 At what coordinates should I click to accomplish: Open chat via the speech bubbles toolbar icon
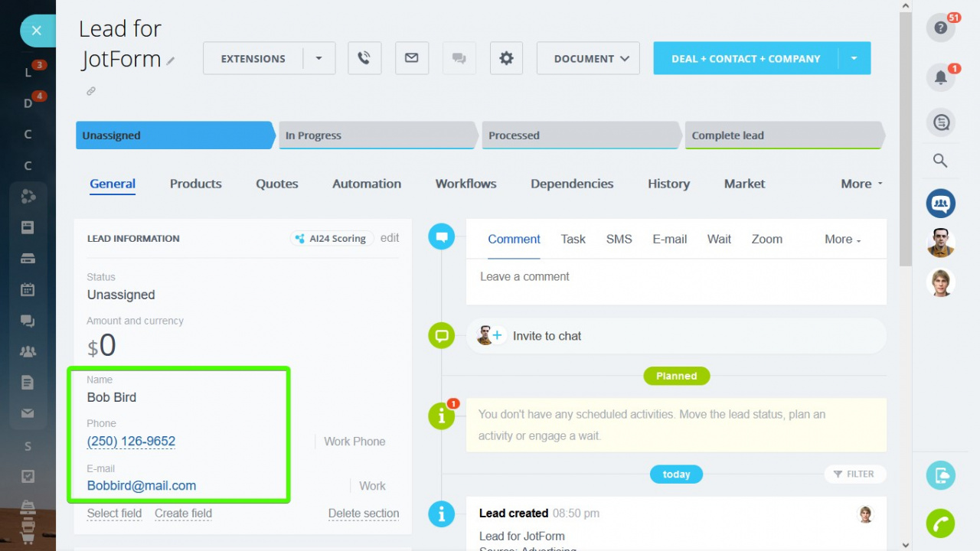coord(459,58)
